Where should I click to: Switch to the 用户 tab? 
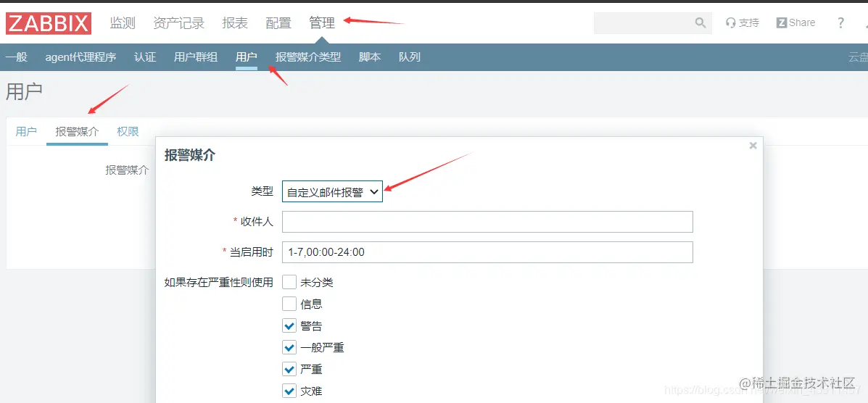click(x=26, y=132)
